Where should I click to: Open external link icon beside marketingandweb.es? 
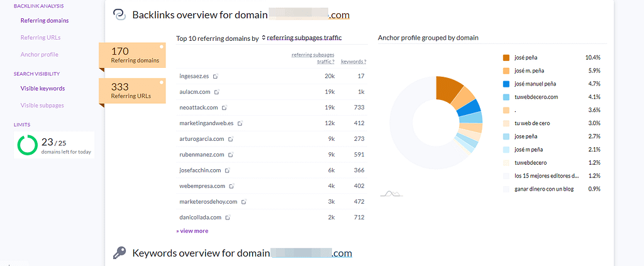240,123
